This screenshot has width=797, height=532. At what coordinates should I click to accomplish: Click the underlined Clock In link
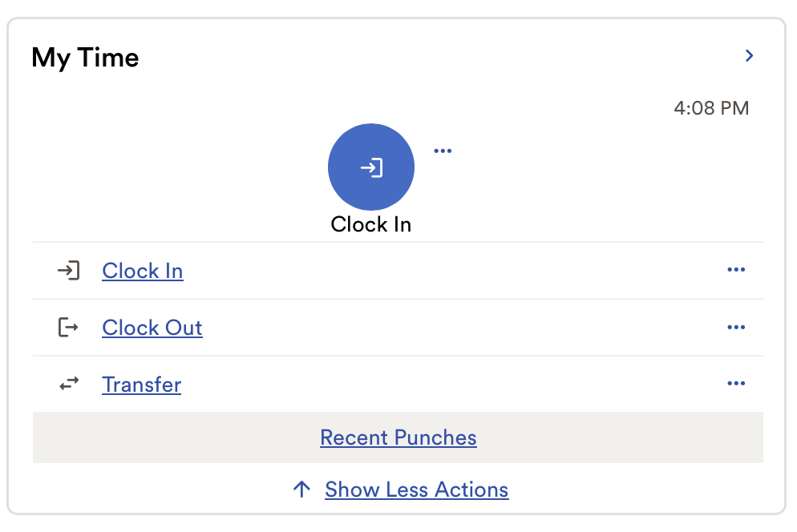coord(143,271)
